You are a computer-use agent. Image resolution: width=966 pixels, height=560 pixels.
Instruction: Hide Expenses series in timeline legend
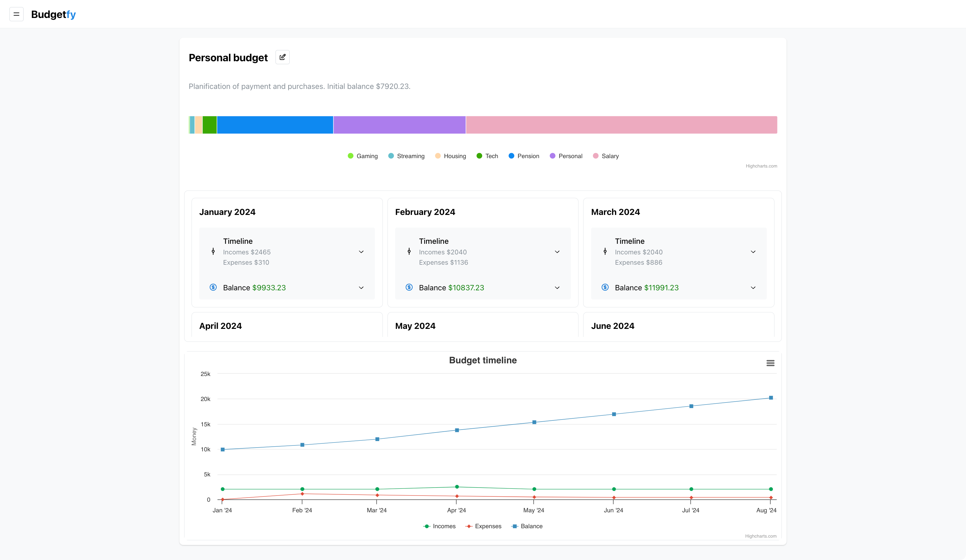pyautogui.click(x=488, y=526)
